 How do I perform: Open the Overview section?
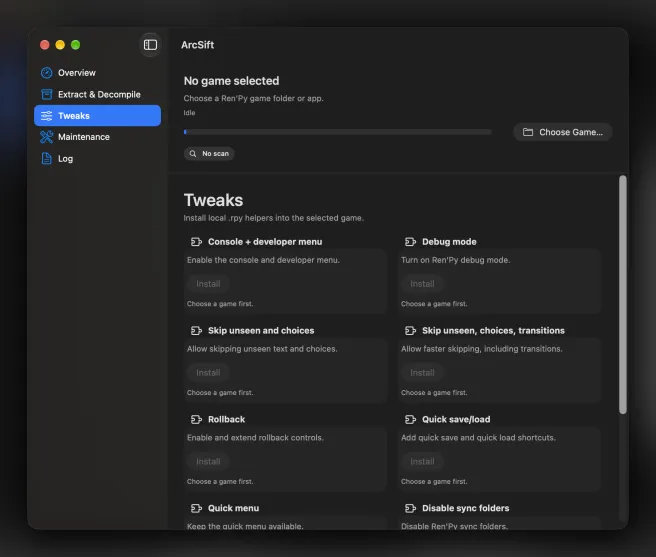(x=97, y=73)
